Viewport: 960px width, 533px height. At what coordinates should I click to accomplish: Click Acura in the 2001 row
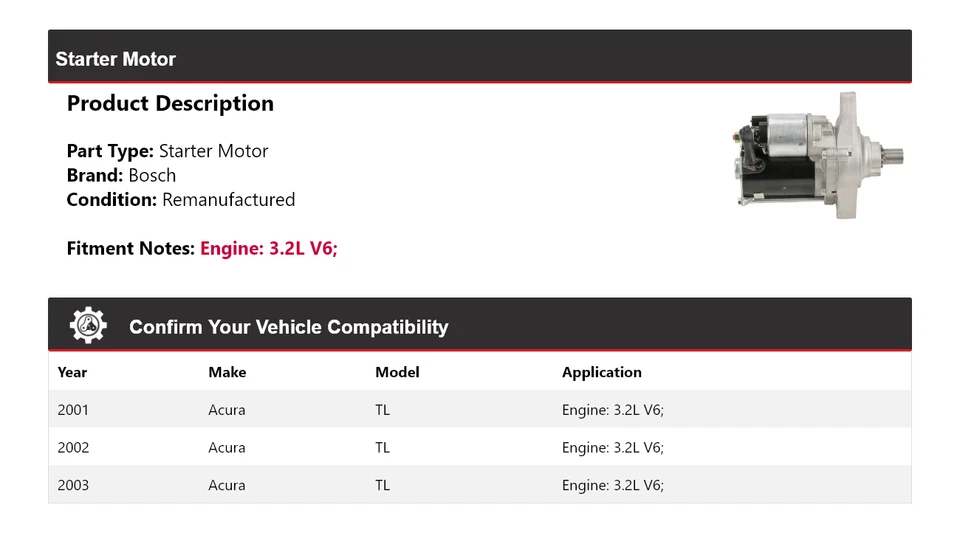[227, 410]
